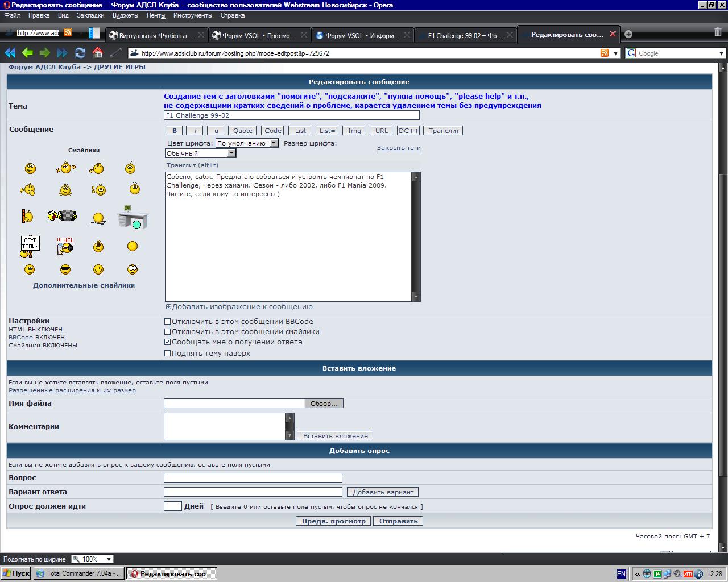Switch to the 'F1 Challenge 99-02' tab
Image resolution: width=728 pixels, height=582 pixels.
pyautogui.click(x=465, y=35)
